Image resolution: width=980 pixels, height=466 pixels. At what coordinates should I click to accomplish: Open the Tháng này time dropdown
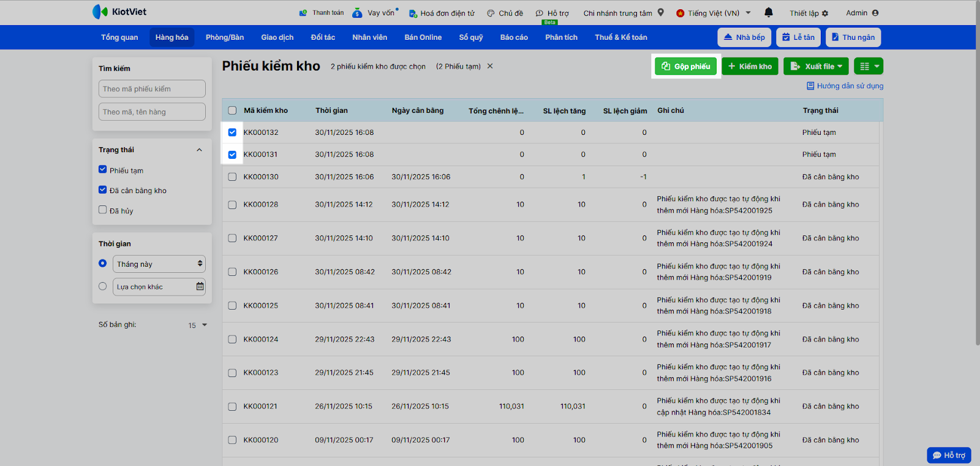pos(159,264)
